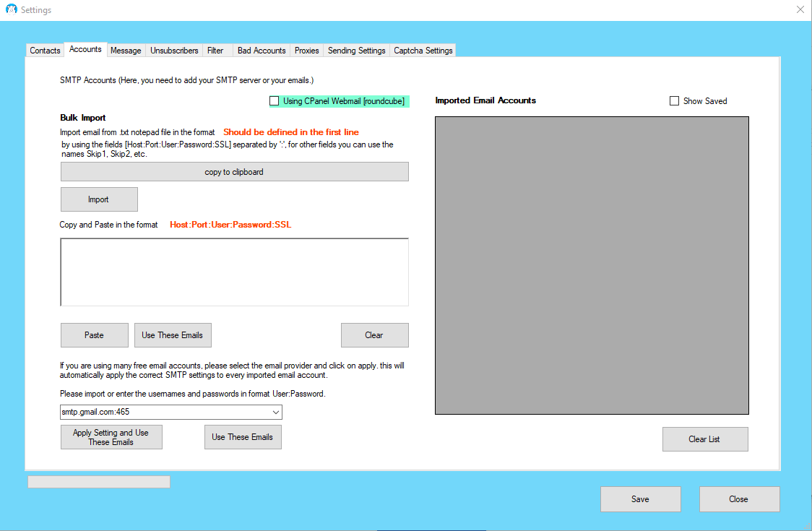Enable Using CPanel Webmail roundcube checkbox
Viewport: 812px width, 531px height.
[x=275, y=101]
